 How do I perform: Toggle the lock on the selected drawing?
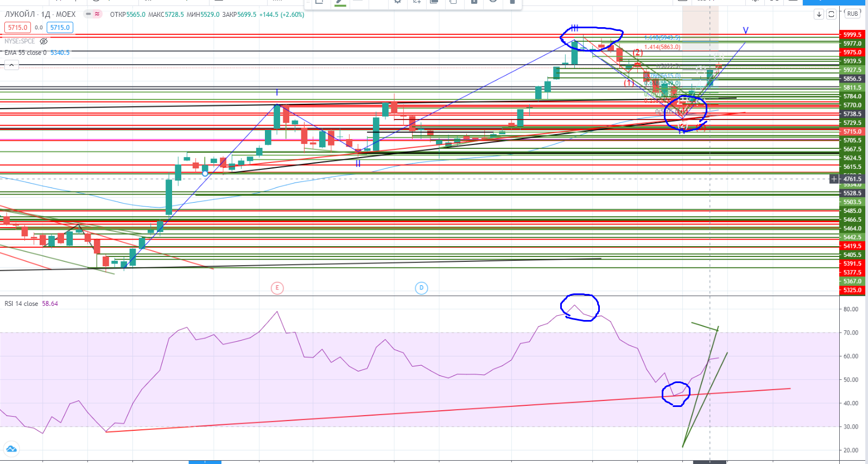474,2
